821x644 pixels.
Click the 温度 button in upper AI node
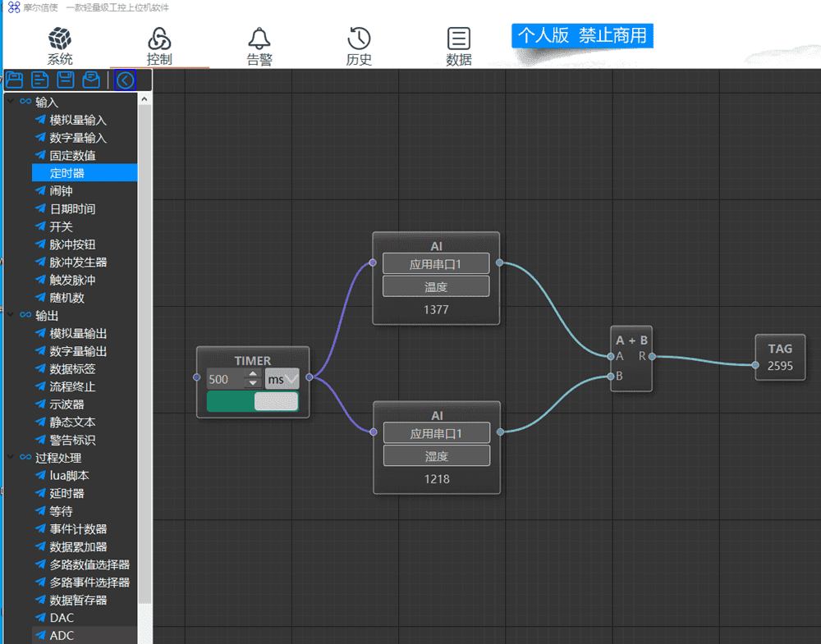[436, 286]
